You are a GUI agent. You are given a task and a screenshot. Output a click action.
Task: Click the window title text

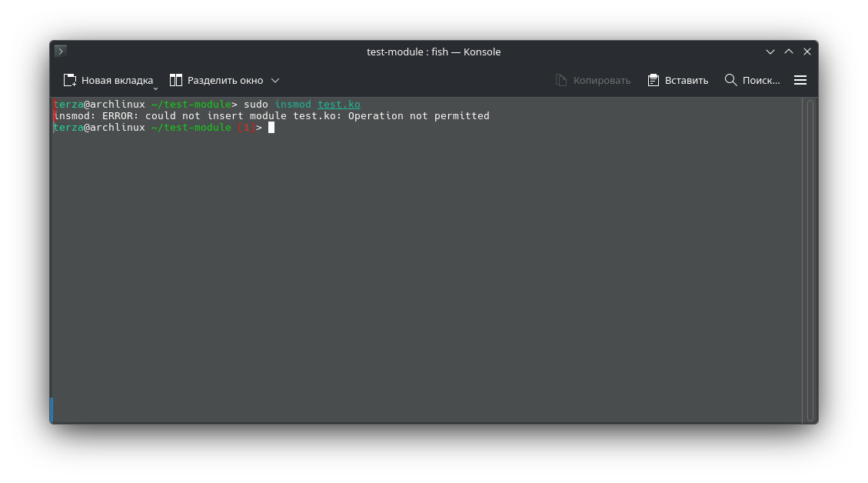pyautogui.click(x=434, y=52)
